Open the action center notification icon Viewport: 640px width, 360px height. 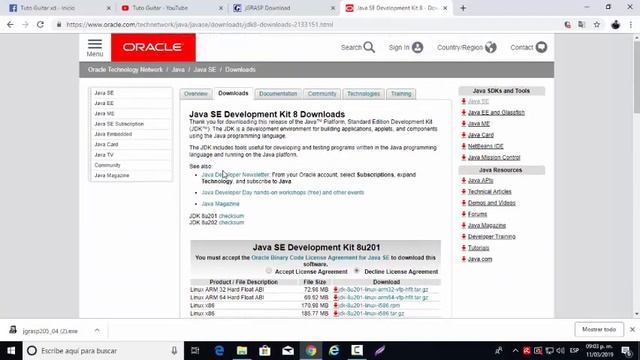[627, 351]
